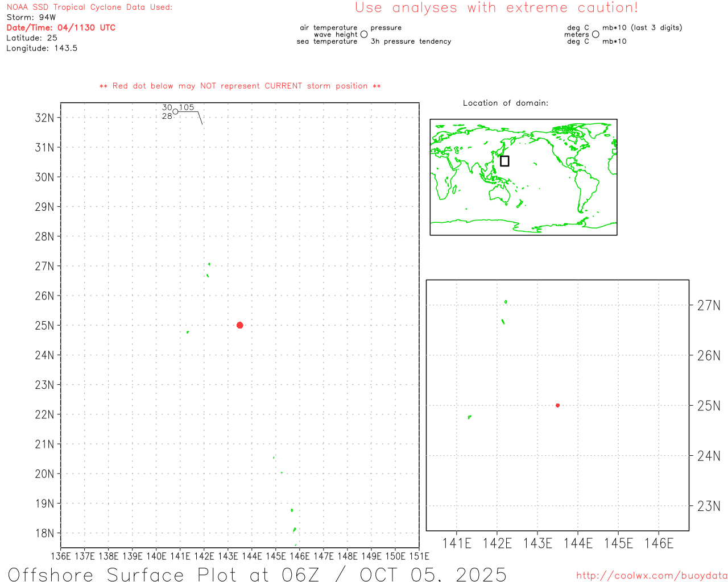Screen dimensions: 728x582
Task: Click '151E' longitude label on main plot
Action: pyautogui.click(x=419, y=556)
